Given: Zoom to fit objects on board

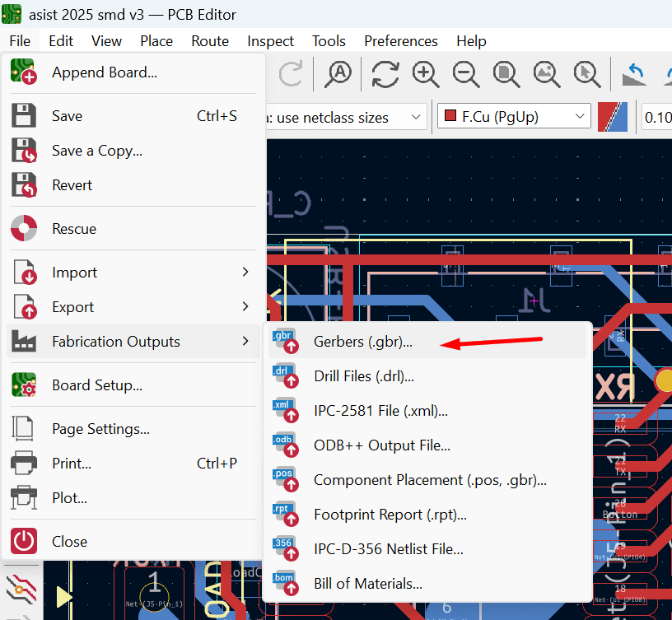Looking at the screenshot, I should (x=546, y=74).
